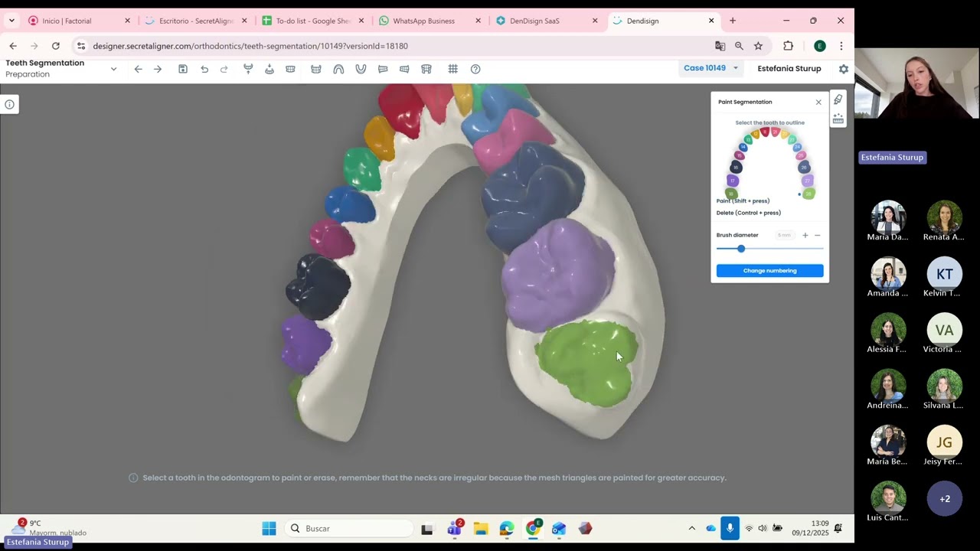Bookmark this page with the star icon
This screenshot has height=551, width=980.
pos(758,46)
